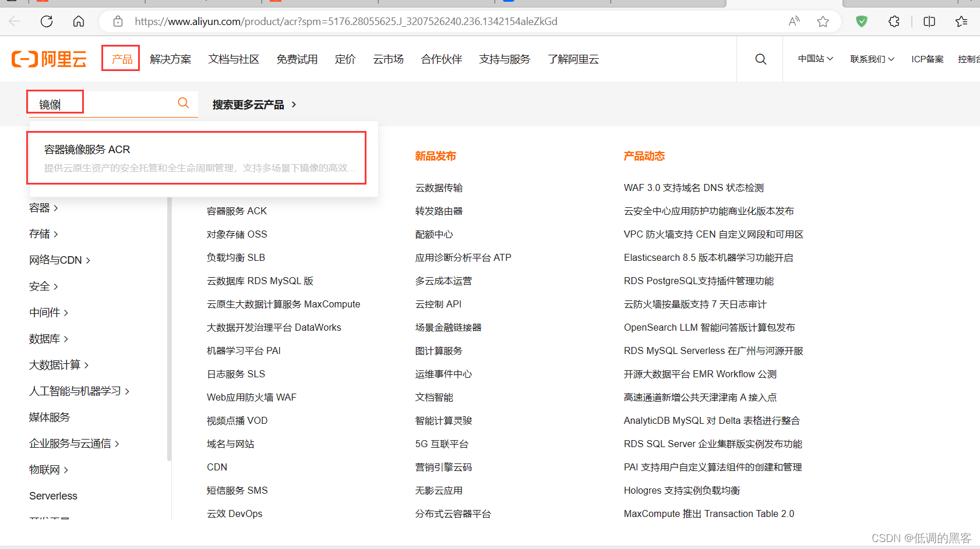Expand the 网络与CDN category
The width and height of the screenshot is (980, 549).
point(60,260)
